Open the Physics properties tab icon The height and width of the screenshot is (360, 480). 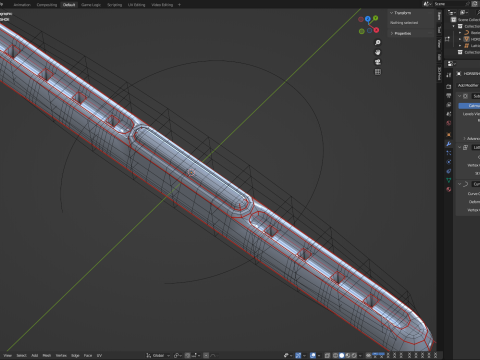449,162
